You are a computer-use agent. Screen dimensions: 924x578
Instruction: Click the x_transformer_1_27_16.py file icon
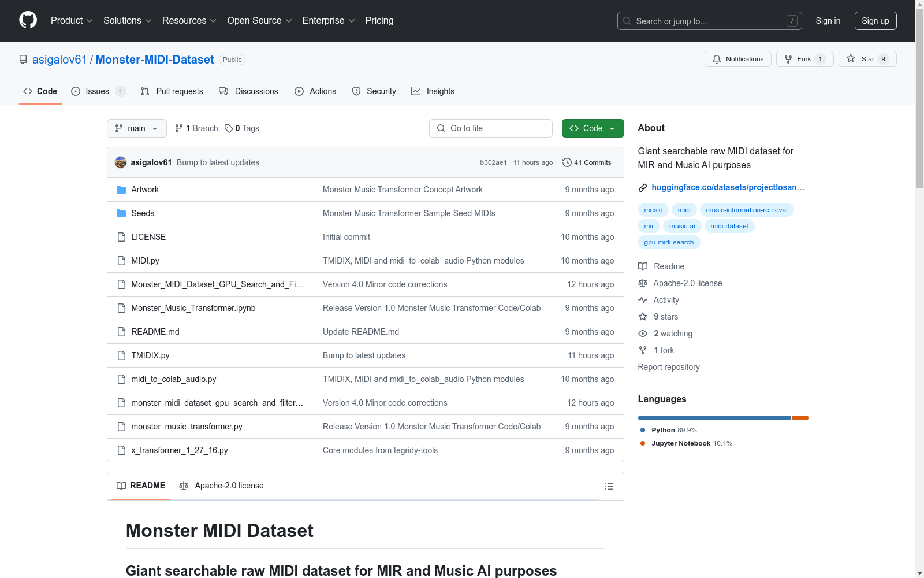point(121,450)
